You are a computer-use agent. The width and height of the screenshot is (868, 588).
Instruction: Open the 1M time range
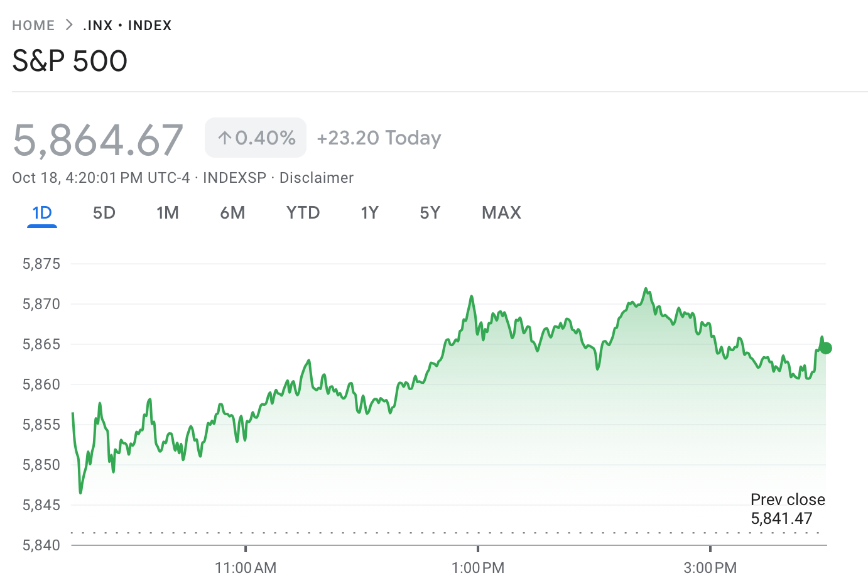pyautogui.click(x=168, y=213)
